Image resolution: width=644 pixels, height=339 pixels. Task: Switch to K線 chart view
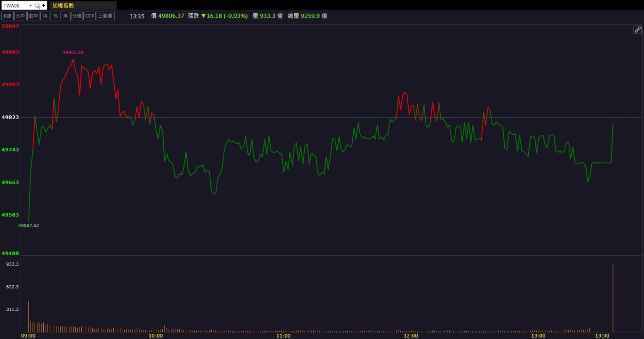[7, 16]
